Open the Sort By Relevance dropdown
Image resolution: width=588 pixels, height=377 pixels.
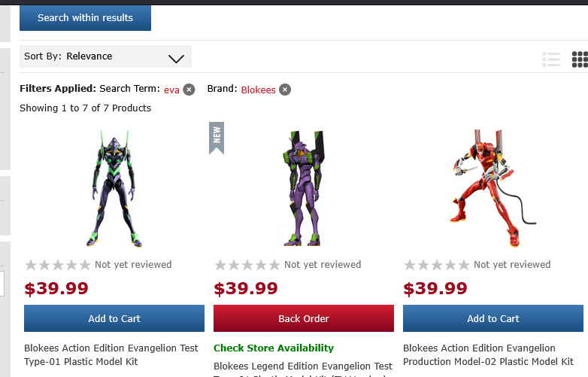coord(105,56)
